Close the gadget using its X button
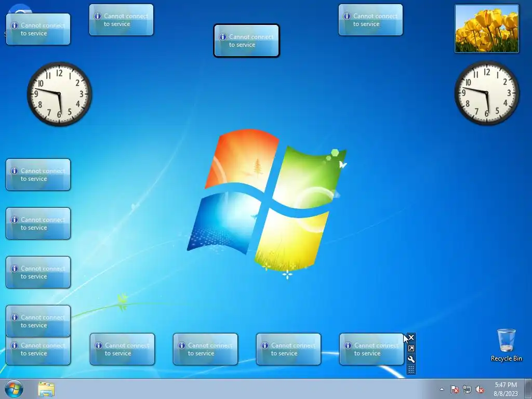532x399 pixels. [411, 338]
